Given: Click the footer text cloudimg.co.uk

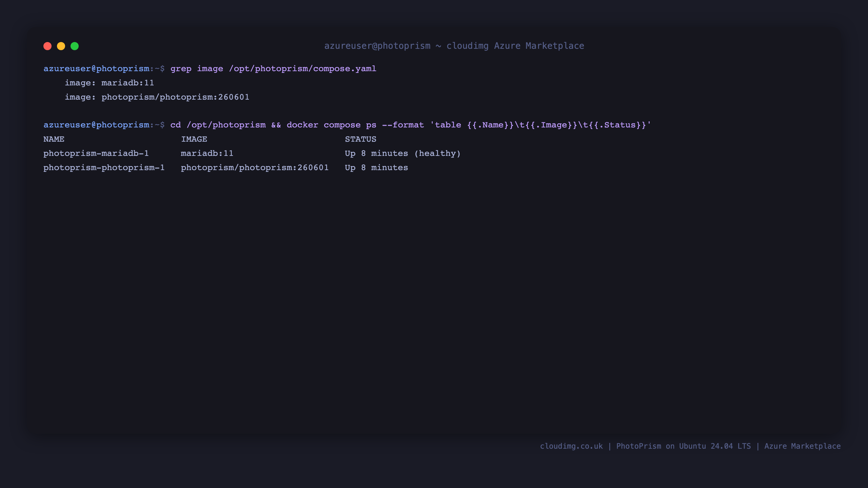Looking at the screenshot, I should click(571, 446).
